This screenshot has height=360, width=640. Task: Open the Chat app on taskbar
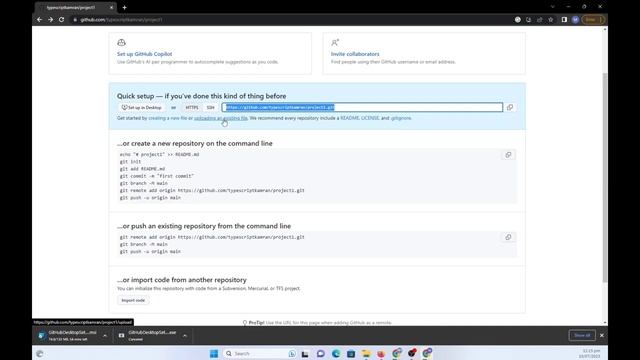tap(320, 353)
